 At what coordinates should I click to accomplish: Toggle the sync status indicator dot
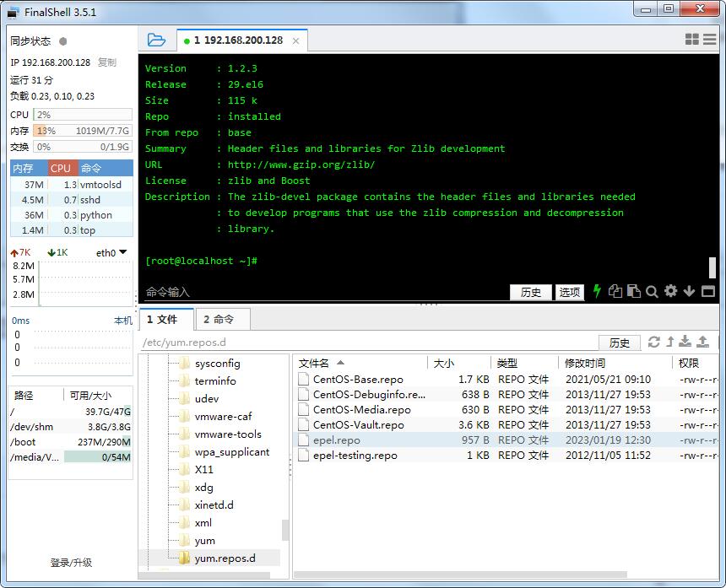point(63,41)
